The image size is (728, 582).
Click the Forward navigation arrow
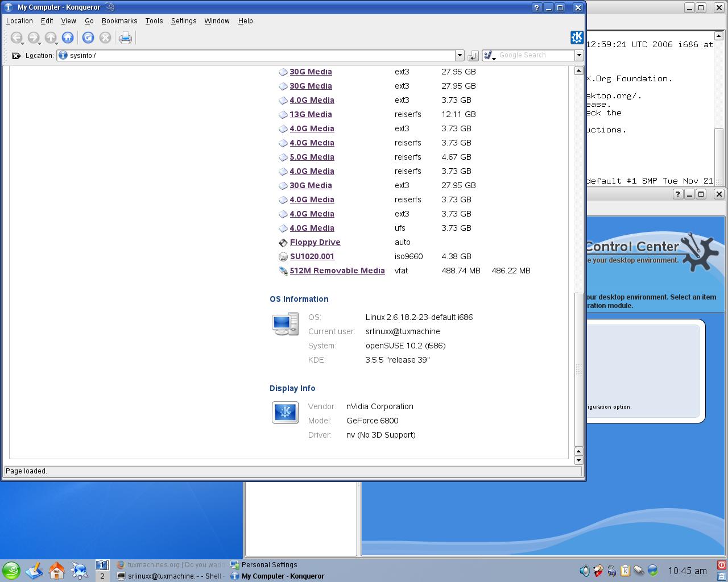point(34,38)
